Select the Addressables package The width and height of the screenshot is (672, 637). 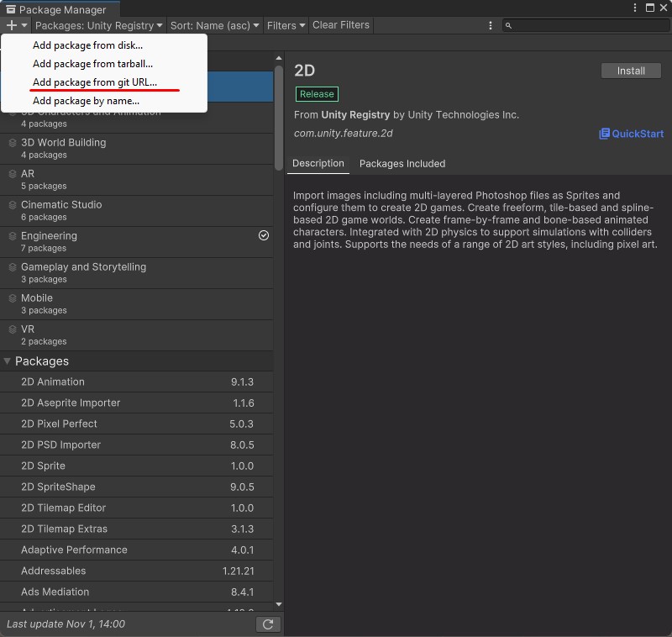pos(136,571)
